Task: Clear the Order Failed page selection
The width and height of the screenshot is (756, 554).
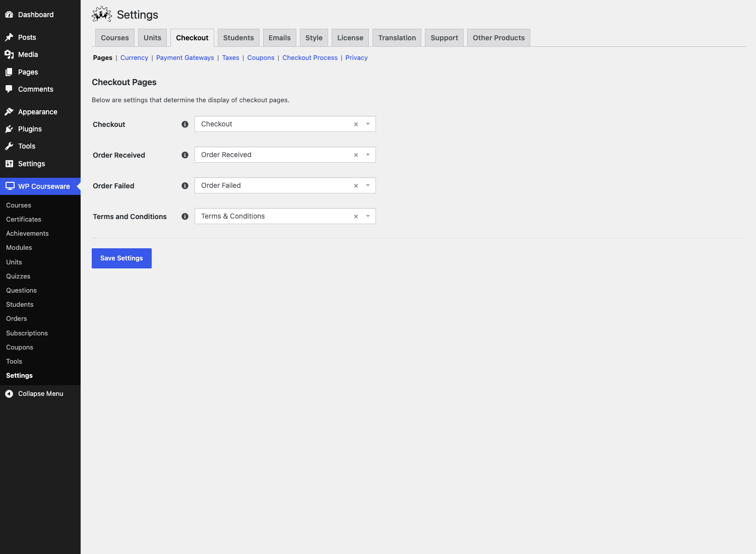Action: pyautogui.click(x=356, y=186)
